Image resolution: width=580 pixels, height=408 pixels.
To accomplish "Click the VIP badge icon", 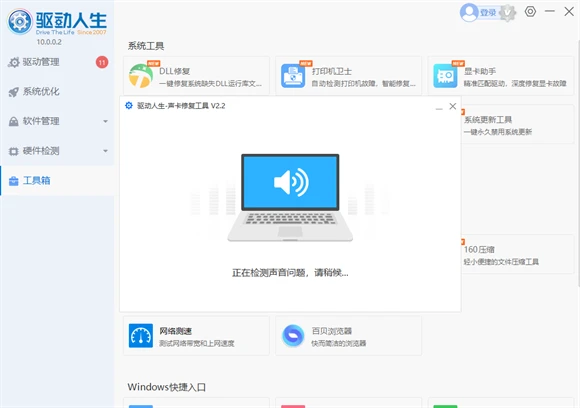I will click(508, 13).
